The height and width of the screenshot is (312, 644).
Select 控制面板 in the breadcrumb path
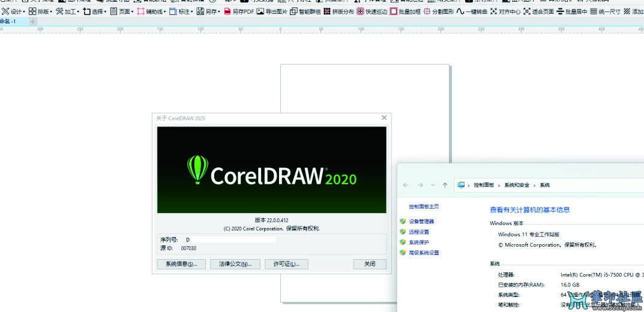[484, 185]
